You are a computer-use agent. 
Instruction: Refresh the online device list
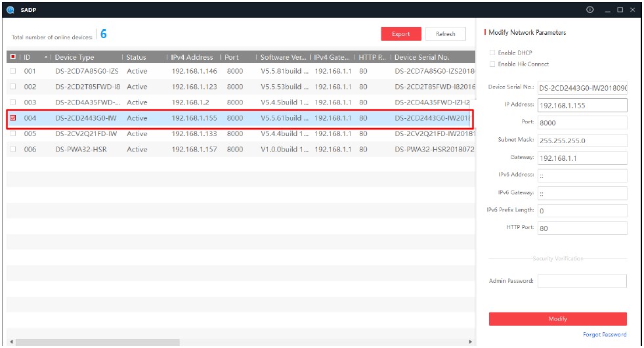[445, 34]
